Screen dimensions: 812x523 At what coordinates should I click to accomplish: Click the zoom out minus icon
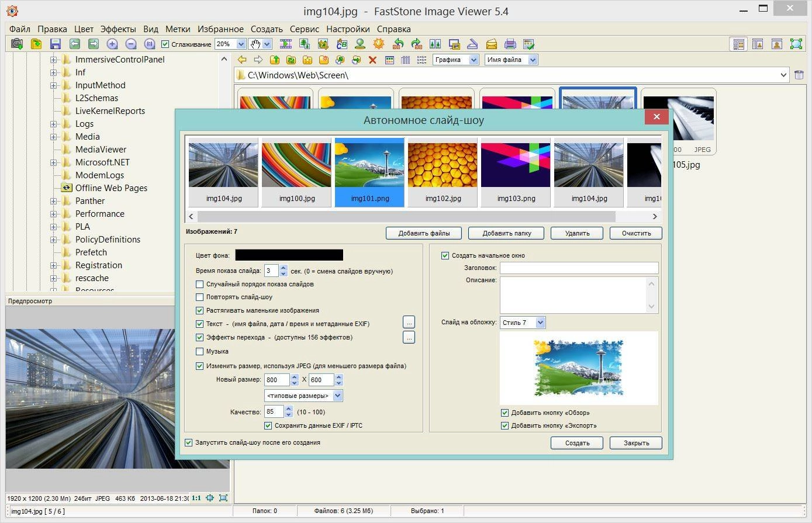131,44
